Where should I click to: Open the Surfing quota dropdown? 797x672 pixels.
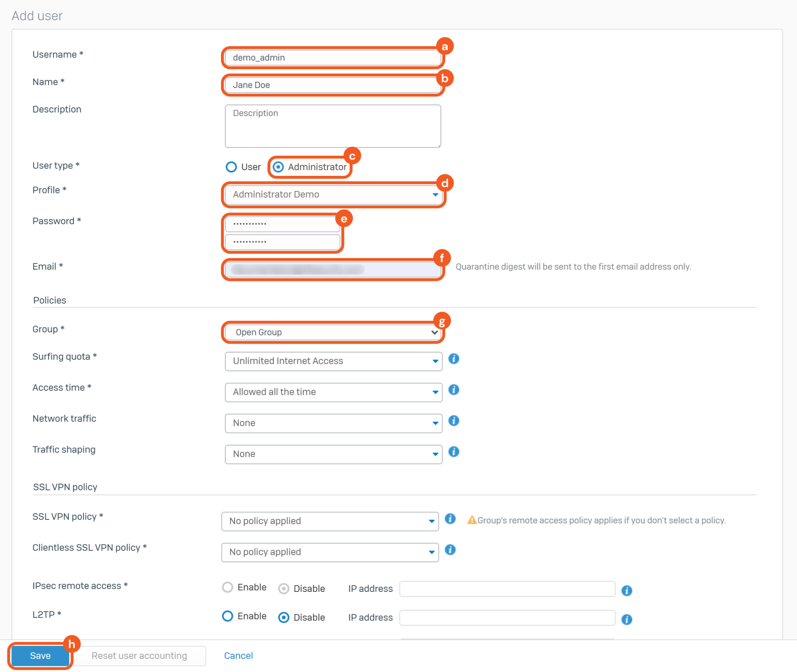click(333, 361)
